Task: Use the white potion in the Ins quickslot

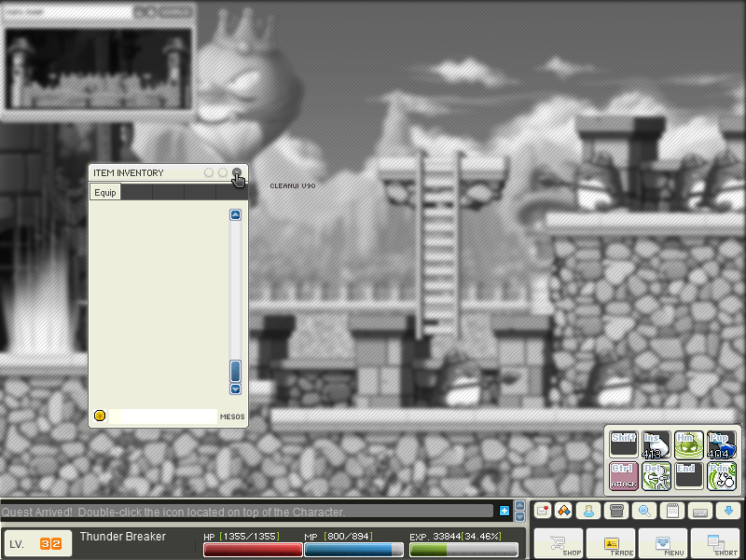Action: [x=656, y=444]
